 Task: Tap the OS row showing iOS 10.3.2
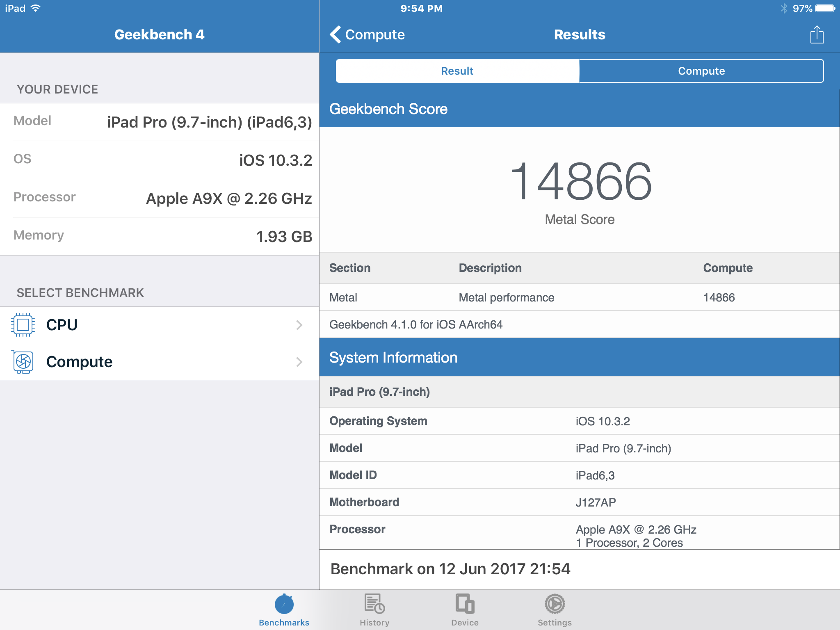pyautogui.click(x=160, y=160)
